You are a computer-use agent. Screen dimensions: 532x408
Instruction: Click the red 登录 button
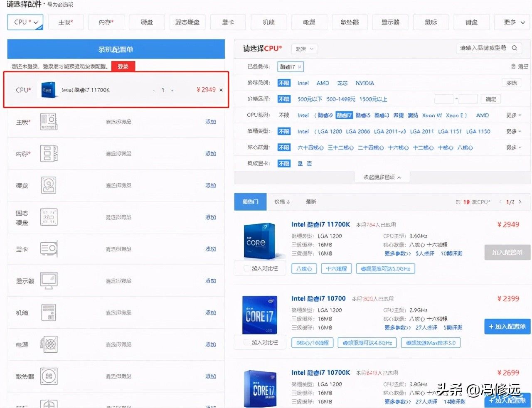coord(123,66)
